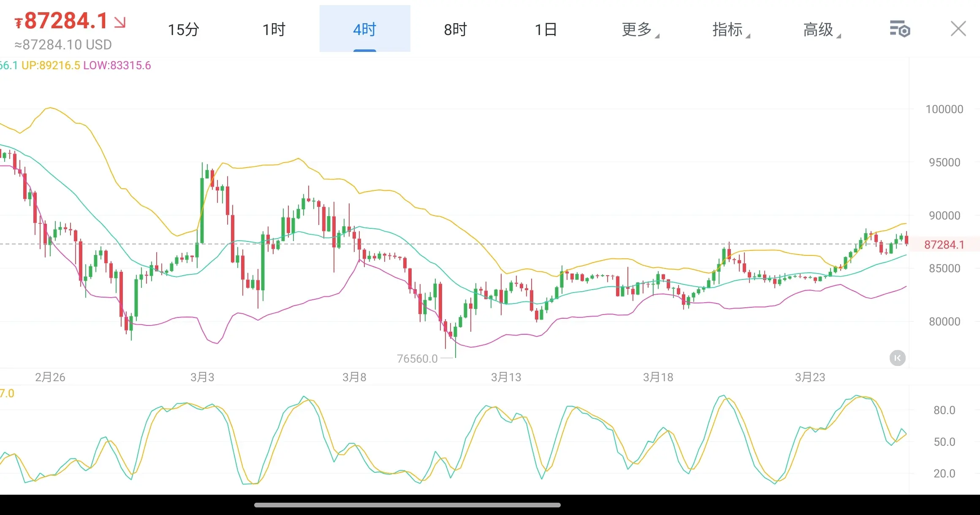Click the UP:89216.5 Bollinger label
The height and width of the screenshot is (515, 980).
pyautogui.click(x=51, y=65)
